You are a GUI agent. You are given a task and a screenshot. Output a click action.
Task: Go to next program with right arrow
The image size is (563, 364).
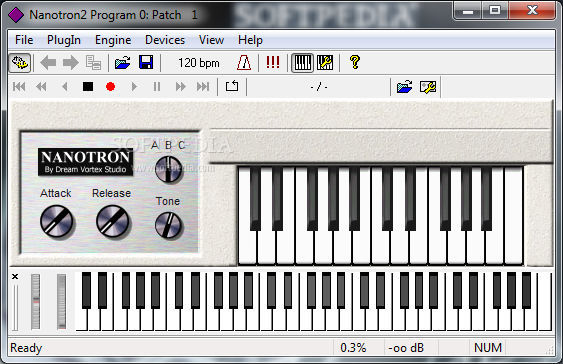pyautogui.click(x=71, y=63)
